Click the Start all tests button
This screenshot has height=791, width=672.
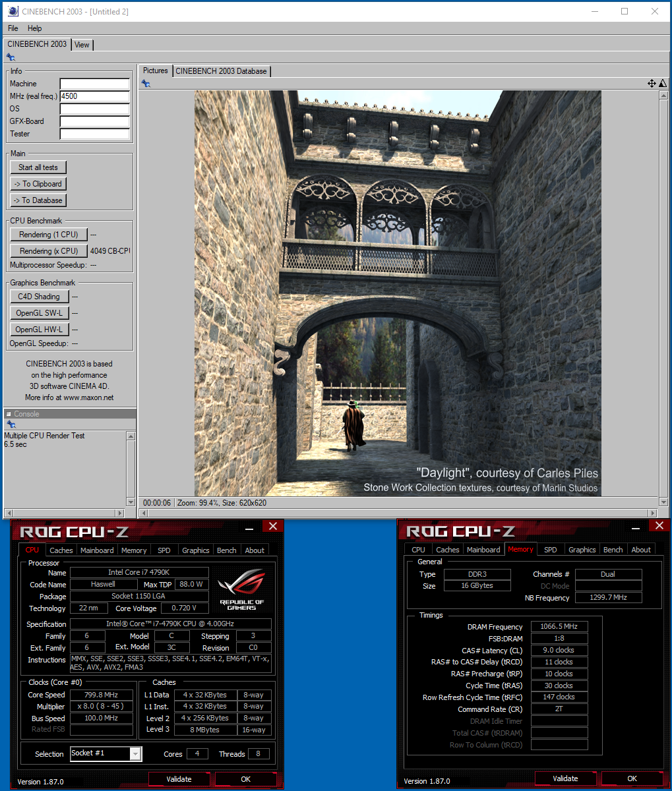38,167
